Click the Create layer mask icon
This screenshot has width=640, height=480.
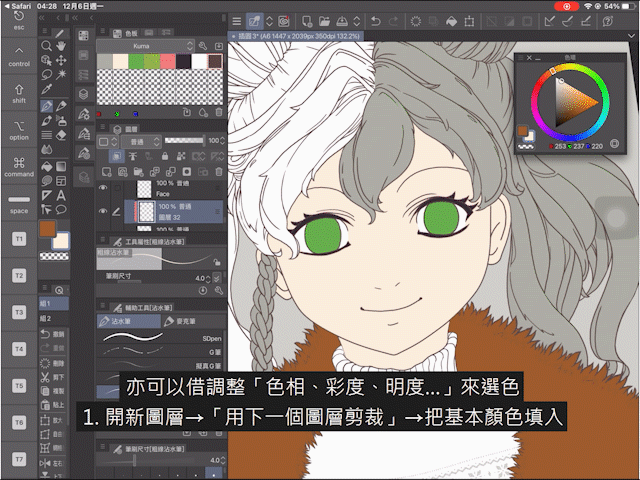[x=187, y=172]
